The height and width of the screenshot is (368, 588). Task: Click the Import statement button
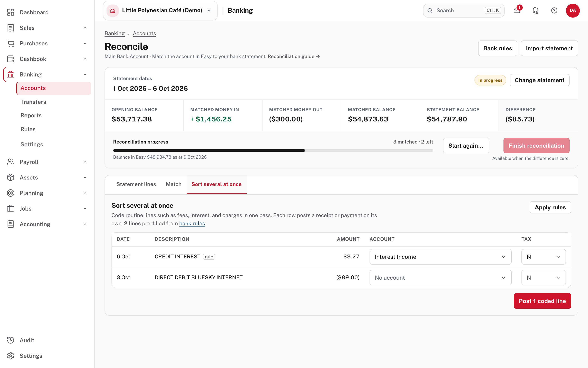pos(549,48)
